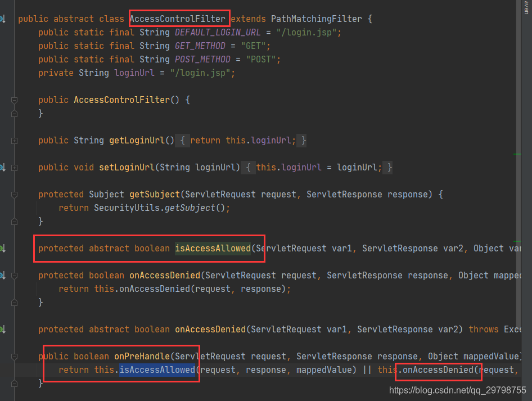Click GET_METHOD constant name

tap(200, 46)
